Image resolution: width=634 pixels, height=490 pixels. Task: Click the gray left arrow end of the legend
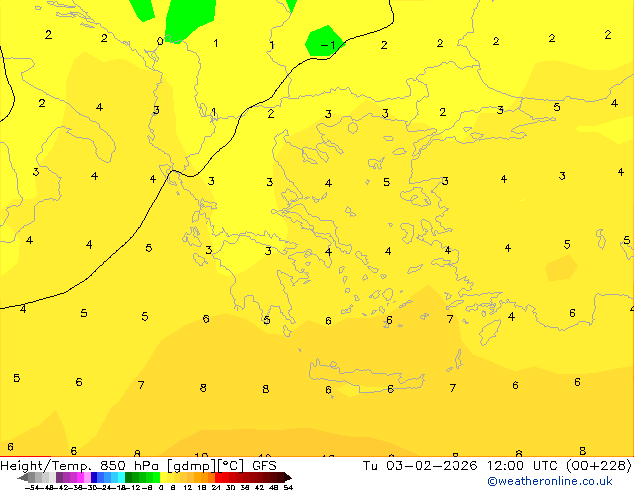coord(23,477)
